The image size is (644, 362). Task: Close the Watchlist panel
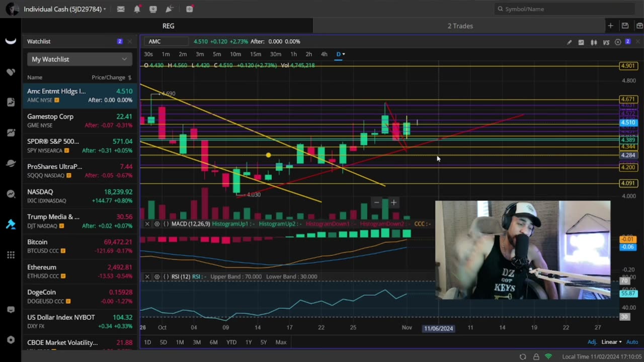pos(130,41)
